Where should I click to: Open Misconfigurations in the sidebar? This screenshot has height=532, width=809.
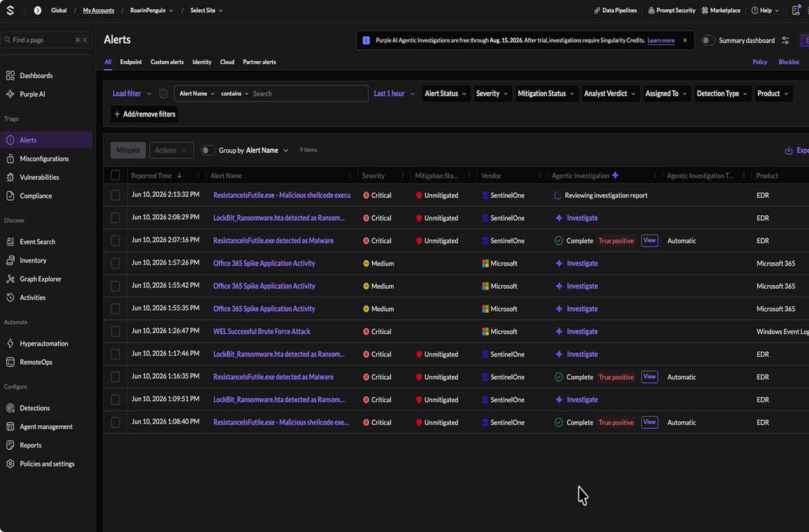coord(44,159)
